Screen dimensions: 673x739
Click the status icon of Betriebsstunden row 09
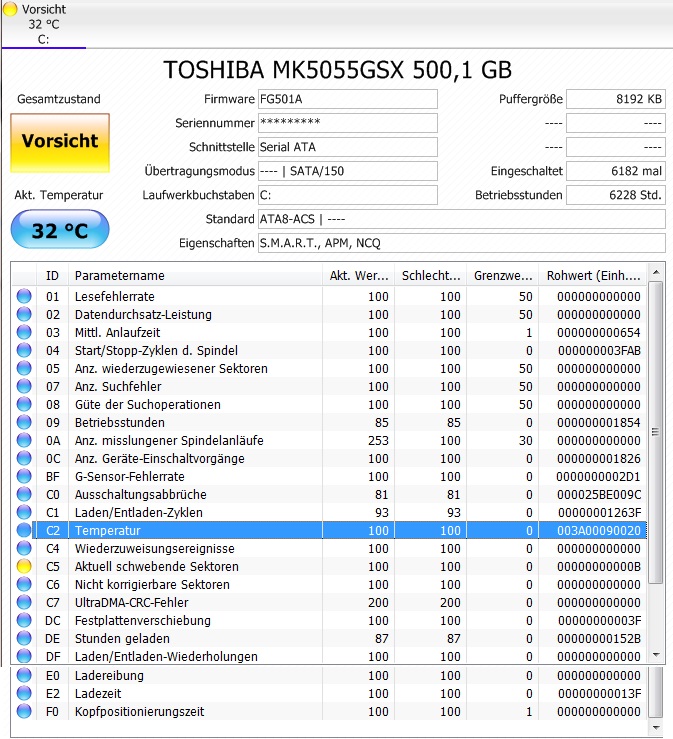tap(24, 422)
